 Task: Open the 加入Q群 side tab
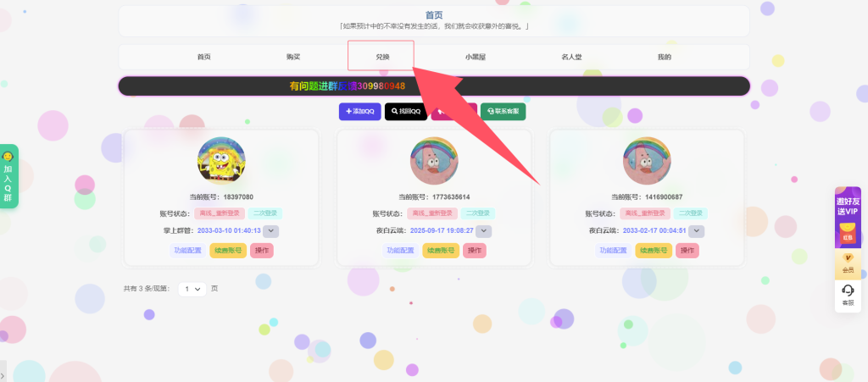click(x=8, y=176)
